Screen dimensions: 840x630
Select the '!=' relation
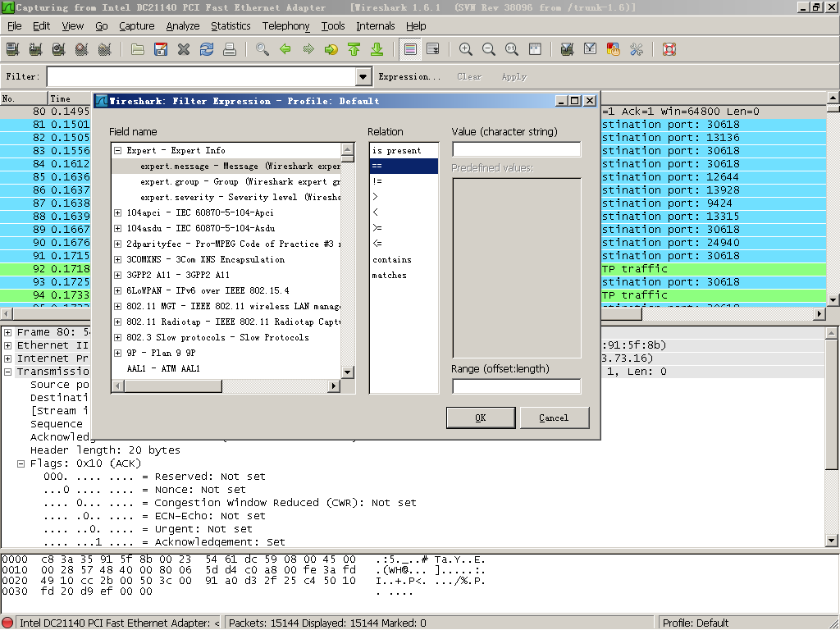[404, 181]
